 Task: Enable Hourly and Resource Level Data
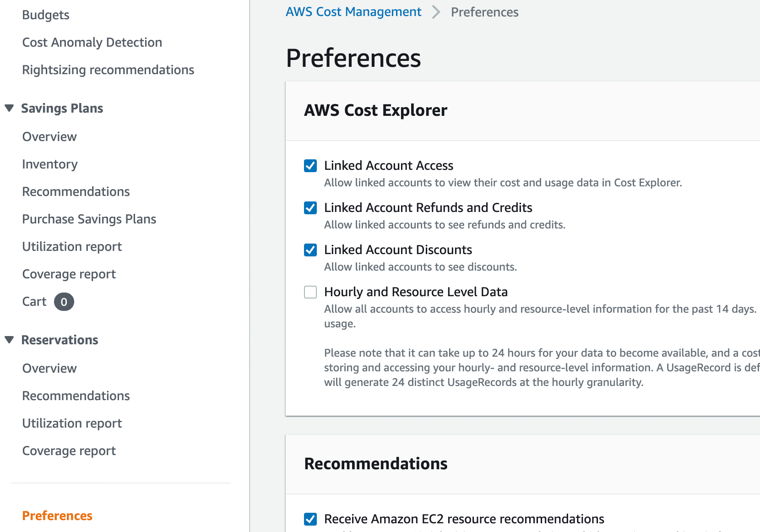point(310,292)
